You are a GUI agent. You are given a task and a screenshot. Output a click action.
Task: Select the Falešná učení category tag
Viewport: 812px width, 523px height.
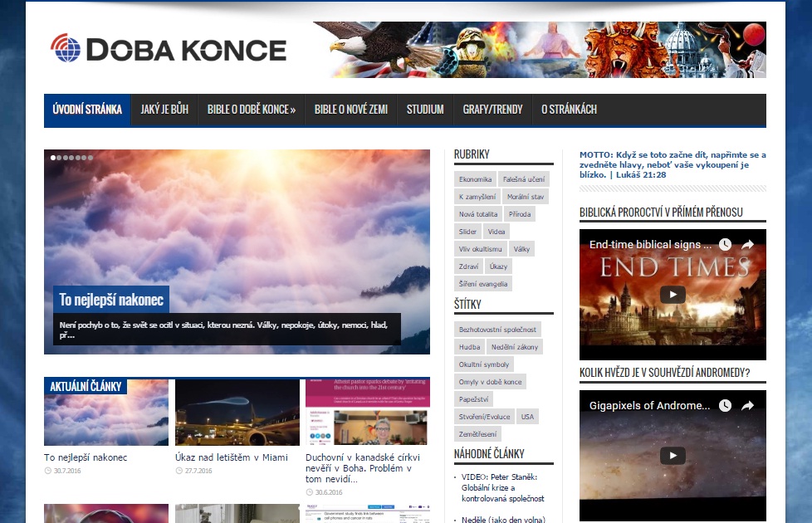tap(524, 179)
